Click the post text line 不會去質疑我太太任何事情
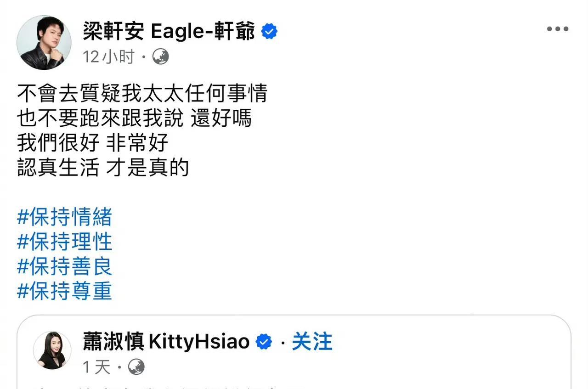 pyautogui.click(x=142, y=94)
